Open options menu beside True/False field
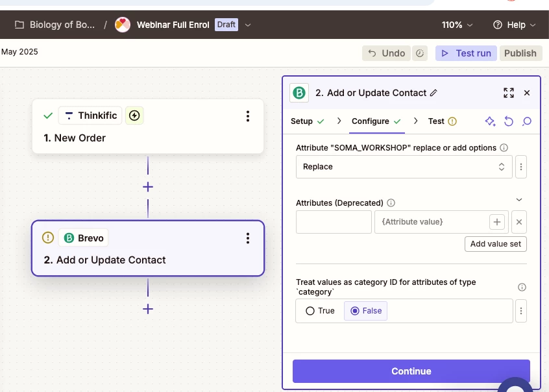This screenshot has height=392, width=549. pos(521,311)
